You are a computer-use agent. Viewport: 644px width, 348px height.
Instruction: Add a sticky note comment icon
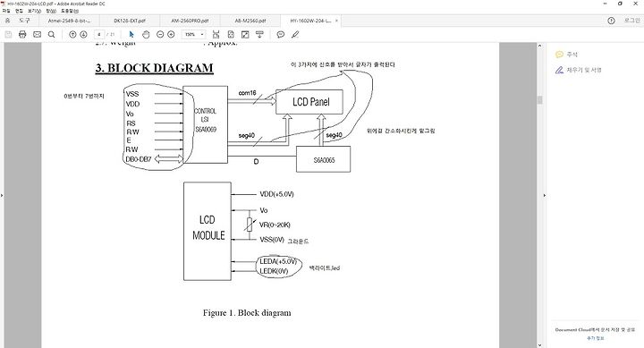tap(281, 35)
